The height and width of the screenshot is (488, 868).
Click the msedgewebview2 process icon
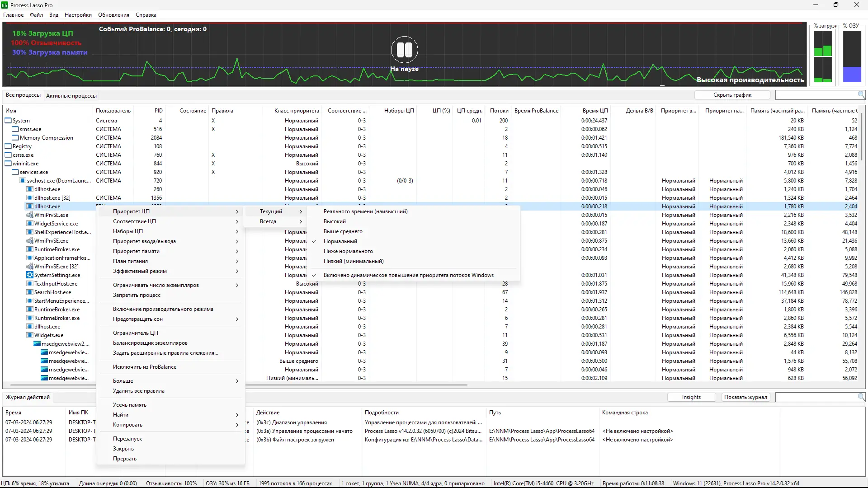click(37, 344)
